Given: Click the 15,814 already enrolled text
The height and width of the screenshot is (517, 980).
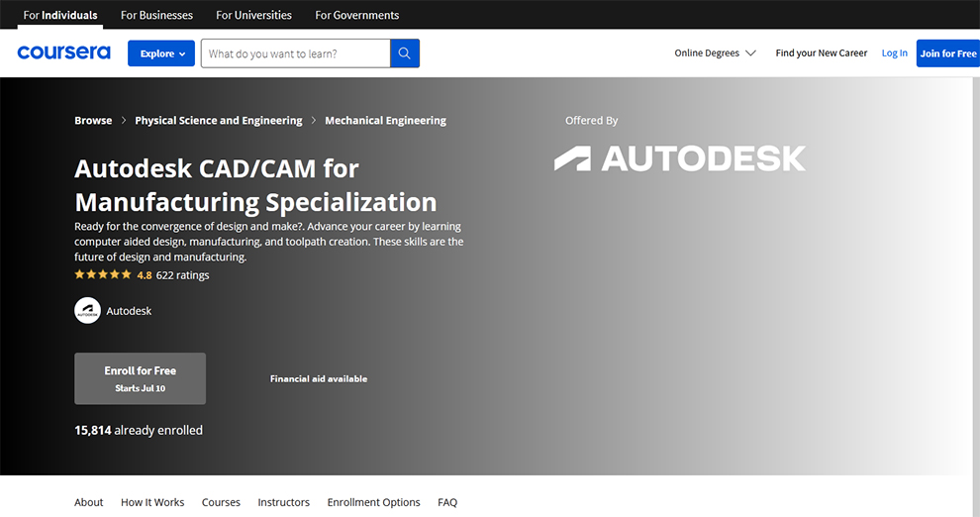Looking at the screenshot, I should 139,430.
